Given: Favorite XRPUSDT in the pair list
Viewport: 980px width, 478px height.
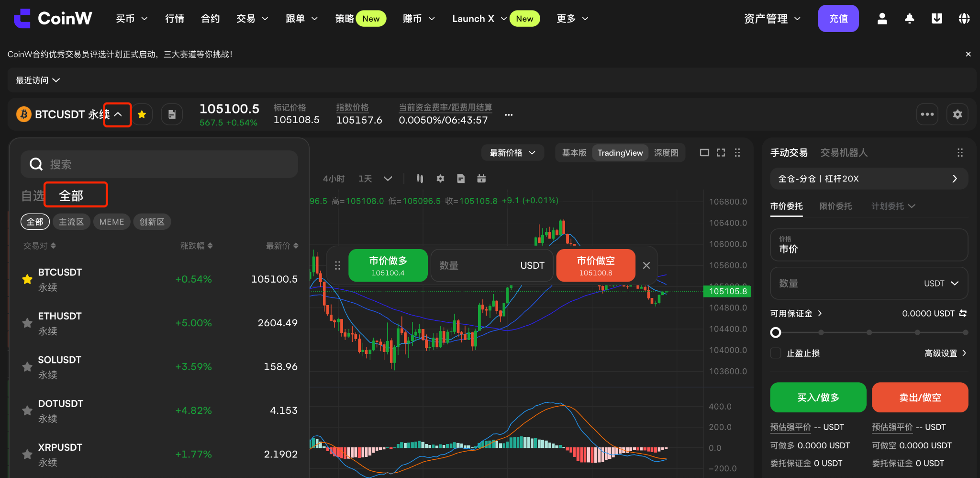Looking at the screenshot, I should click(27, 454).
